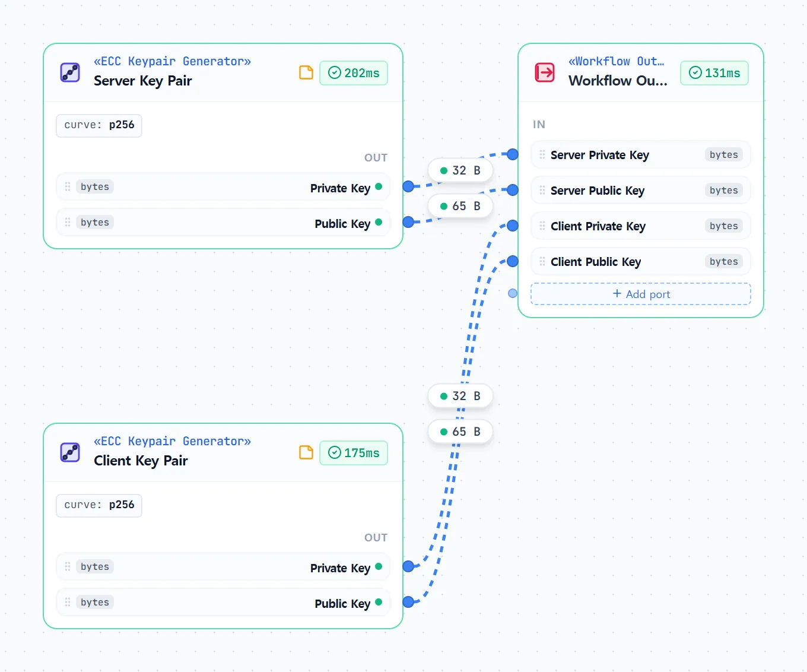
Task: Click drag handle of Client Key Pair Private Key
Action: [68, 567]
